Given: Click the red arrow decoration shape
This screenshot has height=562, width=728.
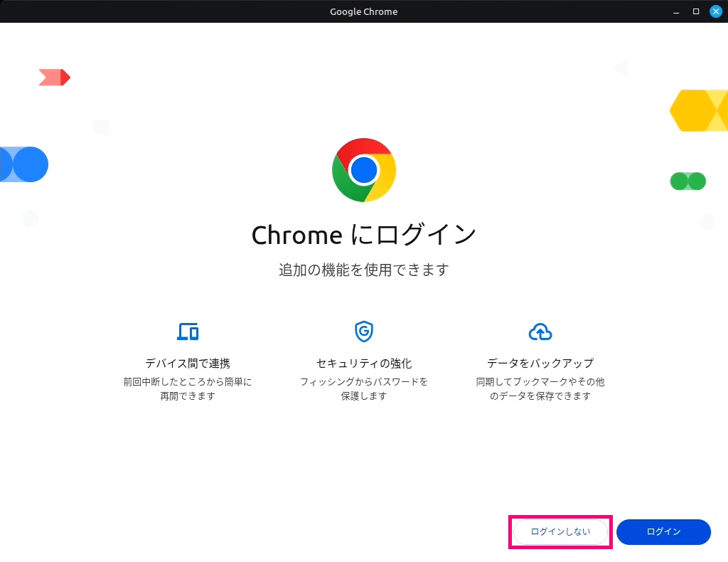Looking at the screenshot, I should click(55, 78).
